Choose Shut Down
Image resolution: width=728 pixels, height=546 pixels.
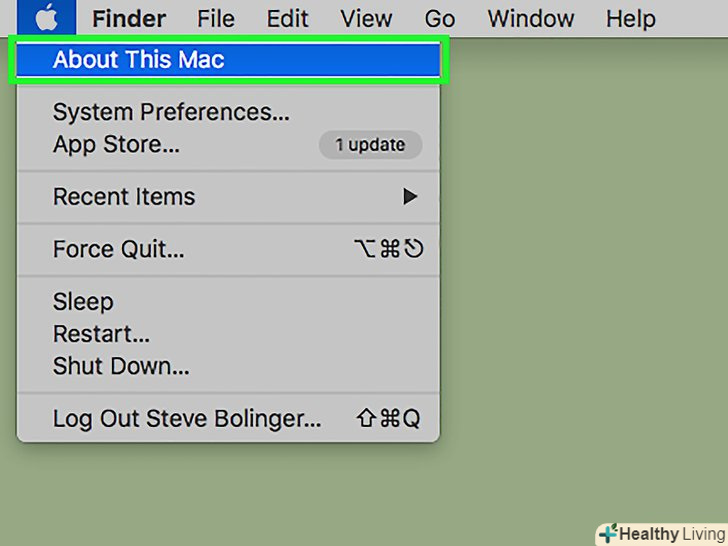click(121, 366)
